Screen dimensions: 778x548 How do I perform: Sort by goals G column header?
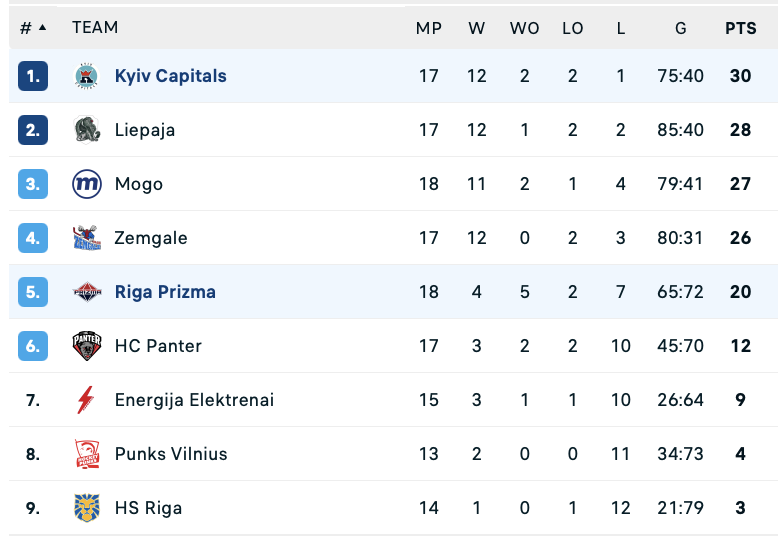681,29
